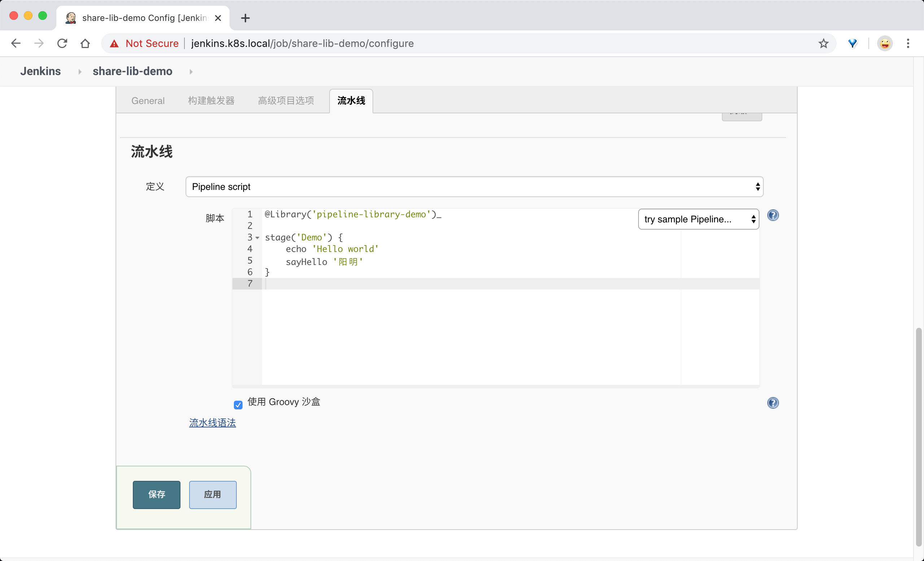The width and height of the screenshot is (924, 561).
Task: Open the 流水线语法 link
Action: coord(212,423)
